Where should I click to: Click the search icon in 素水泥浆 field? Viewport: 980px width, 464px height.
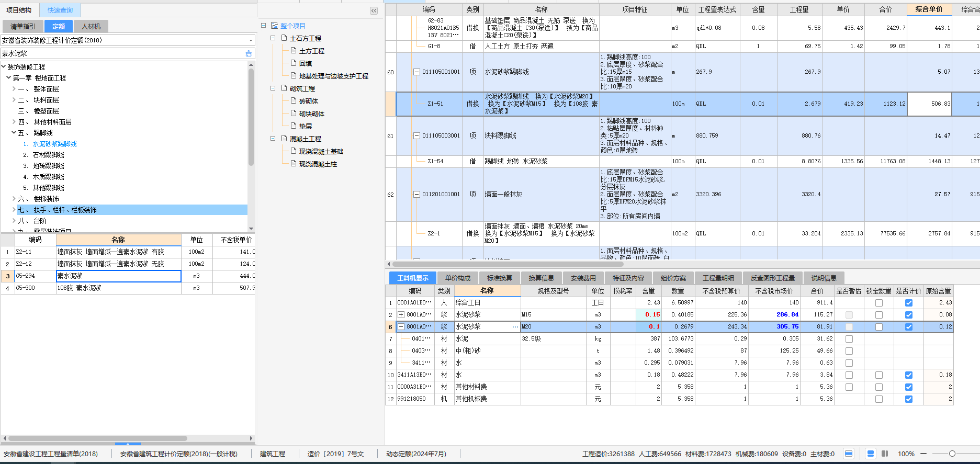249,53
